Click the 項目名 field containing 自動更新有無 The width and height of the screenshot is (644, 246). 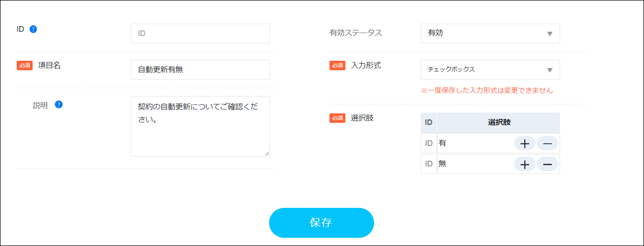tap(200, 70)
